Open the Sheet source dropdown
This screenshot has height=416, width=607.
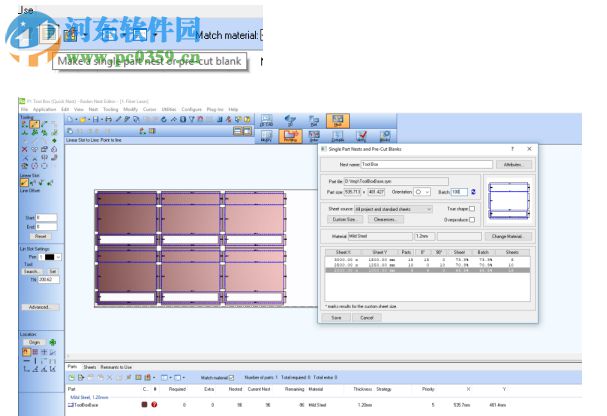pyautogui.click(x=393, y=209)
